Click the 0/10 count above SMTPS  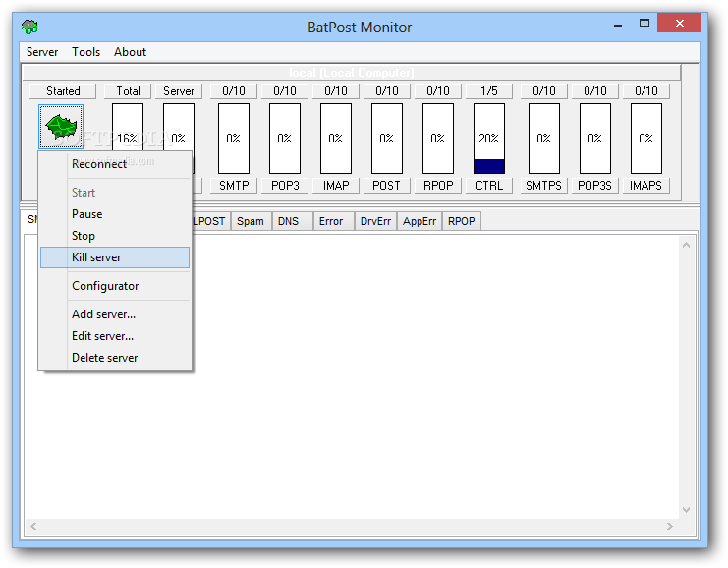point(543,91)
